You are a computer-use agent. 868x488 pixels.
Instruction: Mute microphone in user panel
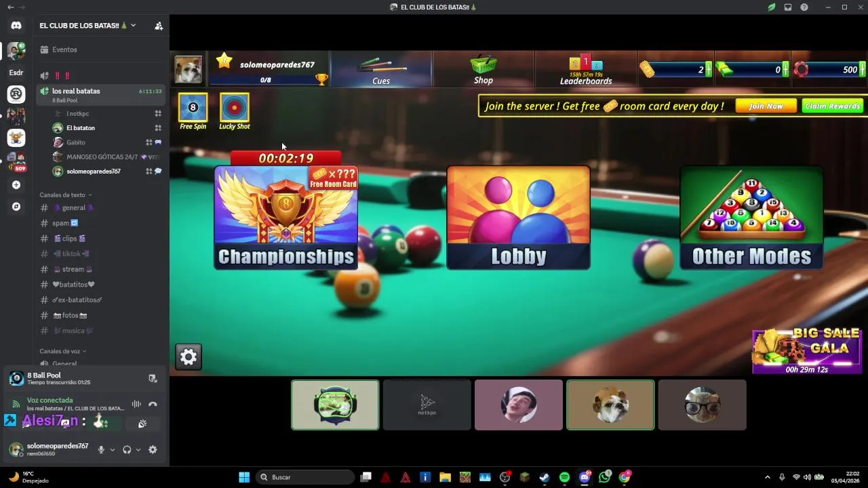pyautogui.click(x=101, y=449)
